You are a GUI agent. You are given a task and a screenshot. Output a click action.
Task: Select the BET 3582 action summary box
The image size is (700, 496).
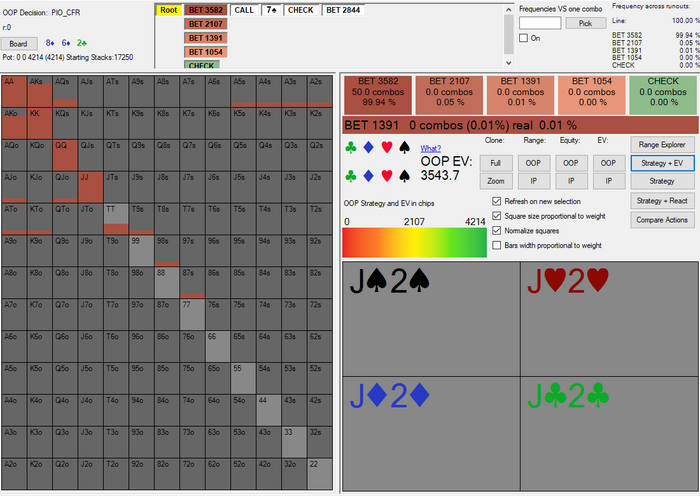click(378, 95)
